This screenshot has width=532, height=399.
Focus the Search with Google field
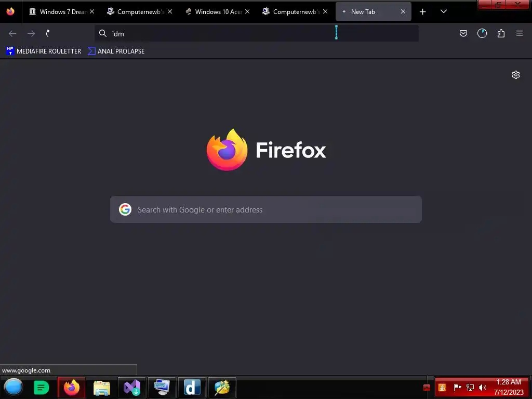[x=266, y=209]
